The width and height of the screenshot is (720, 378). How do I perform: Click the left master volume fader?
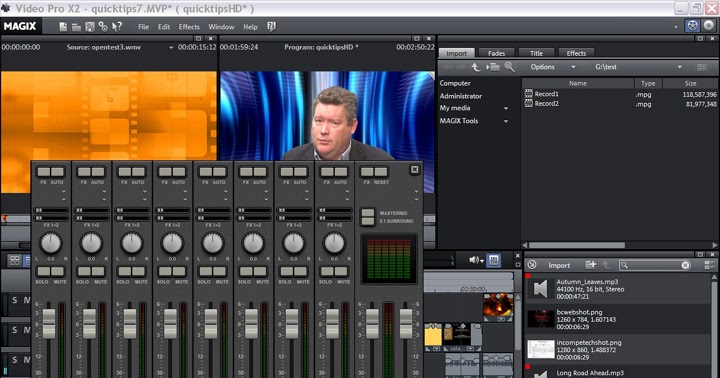[x=372, y=323]
